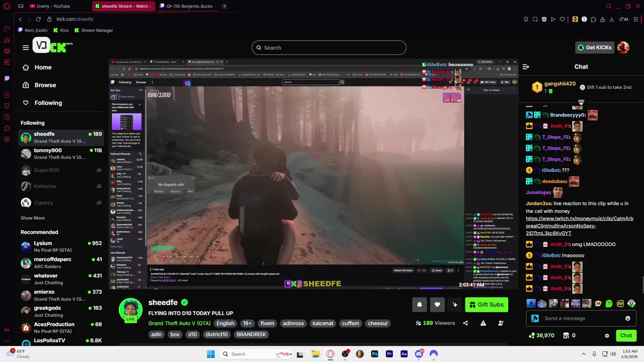Viewport: 644px width, 362px height.
Task: Collapse the chat panel with arrow icon
Action: (x=526, y=67)
